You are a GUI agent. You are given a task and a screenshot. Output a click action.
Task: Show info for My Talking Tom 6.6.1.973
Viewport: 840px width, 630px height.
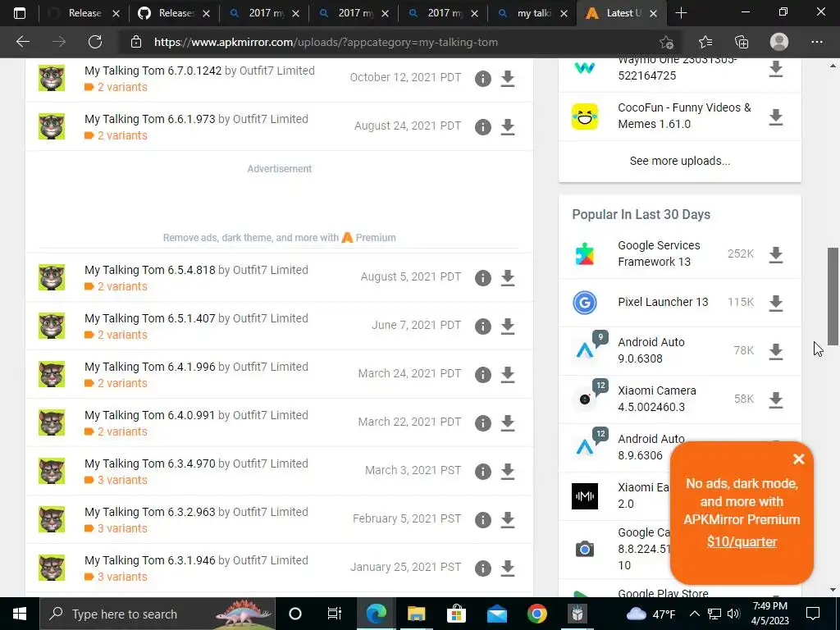pyautogui.click(x=482, y=127)
